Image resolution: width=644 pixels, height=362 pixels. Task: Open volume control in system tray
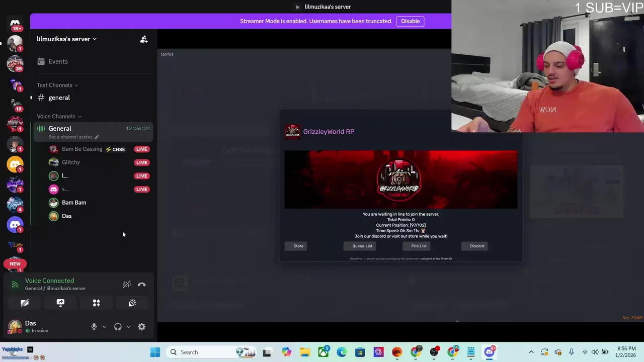tap(595, 352)
